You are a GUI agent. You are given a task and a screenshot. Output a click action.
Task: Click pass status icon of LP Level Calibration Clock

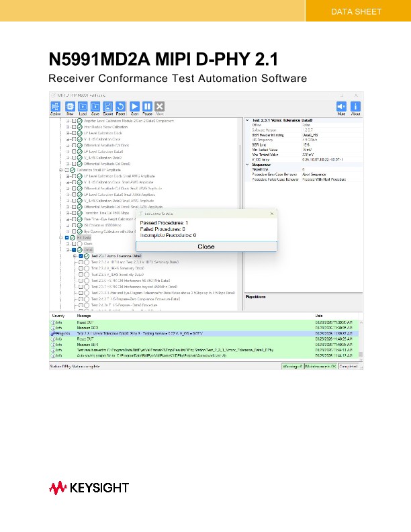coord(80,133)
